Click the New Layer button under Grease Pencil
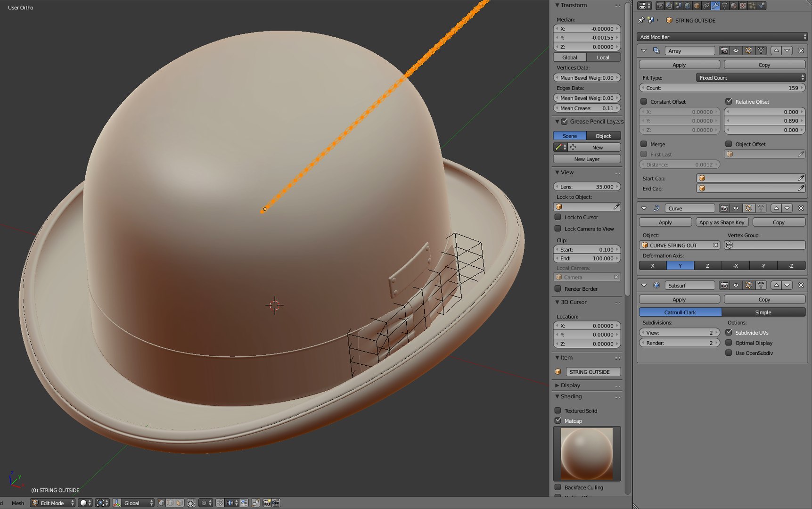Screen dimensions: 812x509 (587, 159)
